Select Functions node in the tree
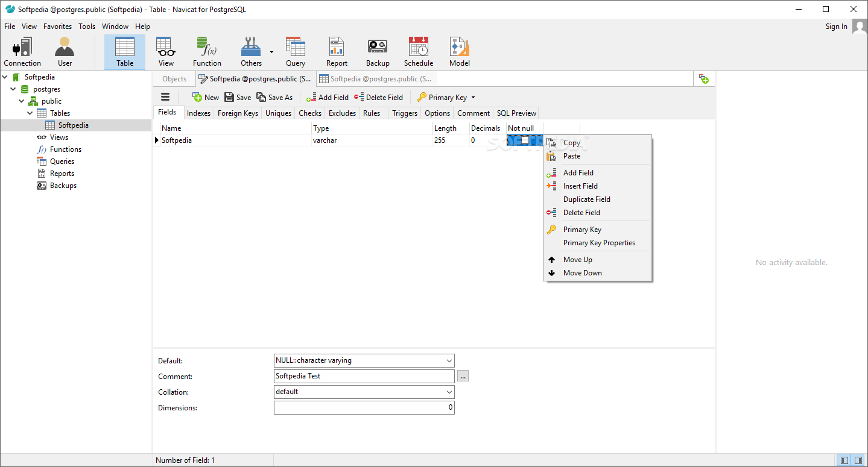This screenshot has width=868, height=467. tap(66, 149)
